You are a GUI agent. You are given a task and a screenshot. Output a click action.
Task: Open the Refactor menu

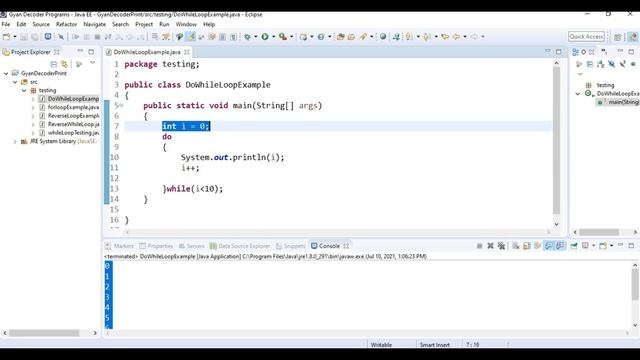click(67, 24)
